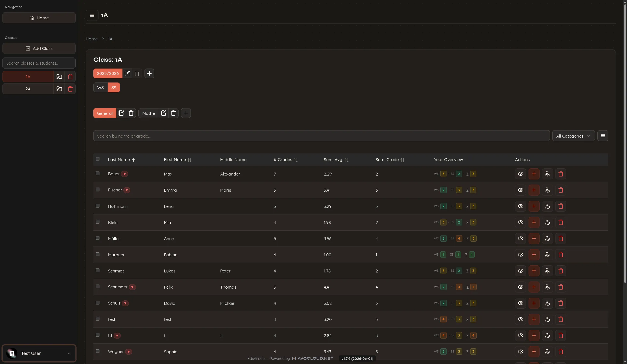Viewport: 627px width, 364px height.
Task: Select the General subject tab
Action: pos(105,113)
